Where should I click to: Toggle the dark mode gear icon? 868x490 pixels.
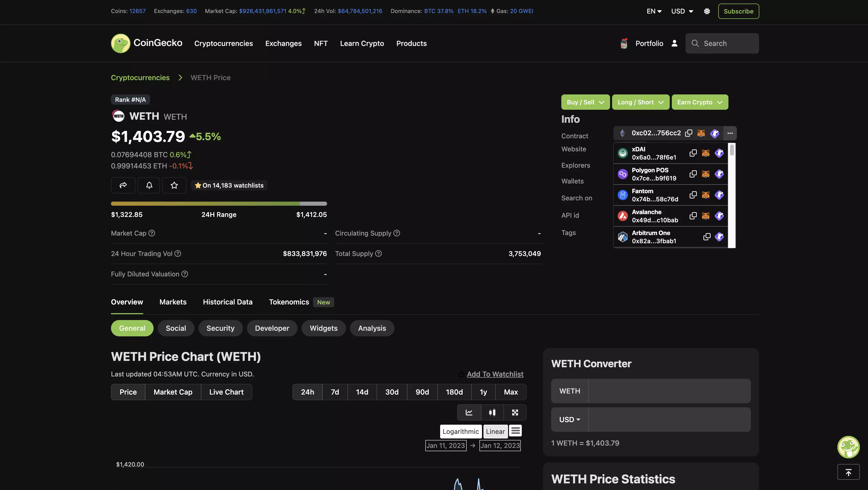(706, 11)
